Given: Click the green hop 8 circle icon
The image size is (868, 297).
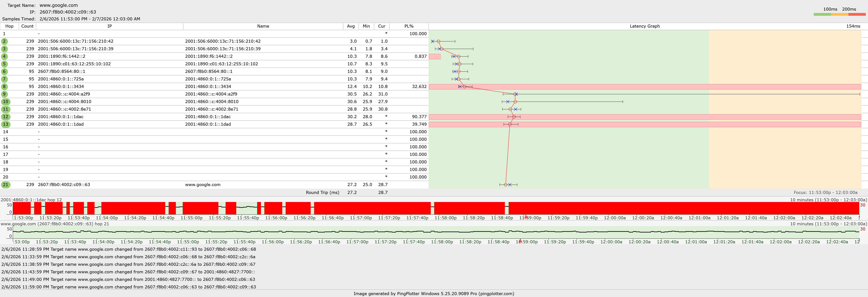Looking at the screenshot, I should (4, 87).
